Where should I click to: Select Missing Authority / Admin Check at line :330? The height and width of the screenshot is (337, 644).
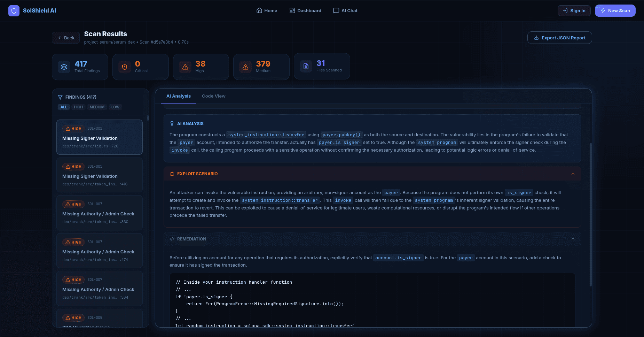coord(100,213)
